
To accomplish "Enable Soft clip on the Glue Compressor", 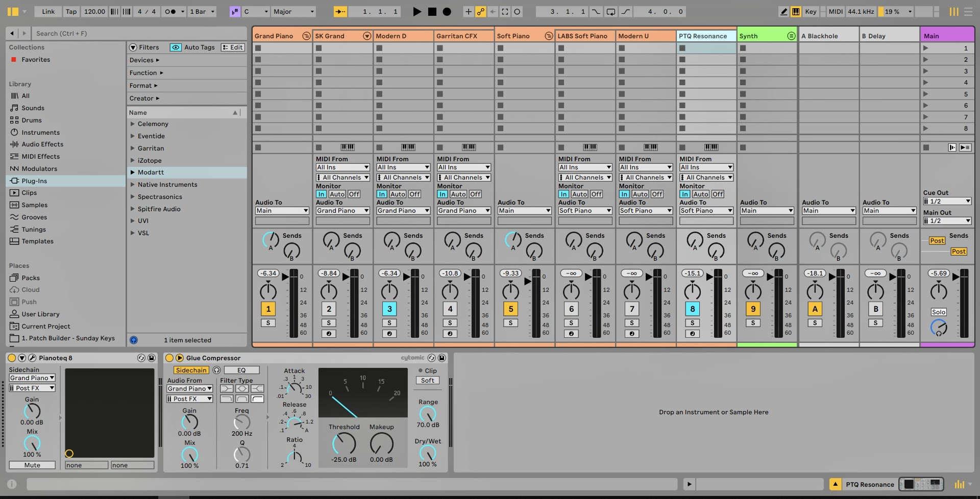I will (x=427, y=380).
